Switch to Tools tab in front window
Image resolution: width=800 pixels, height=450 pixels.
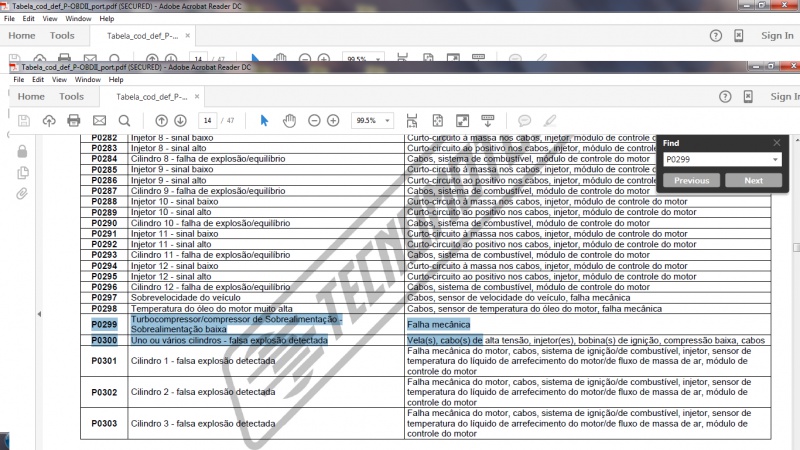click(x=71, y=96)
